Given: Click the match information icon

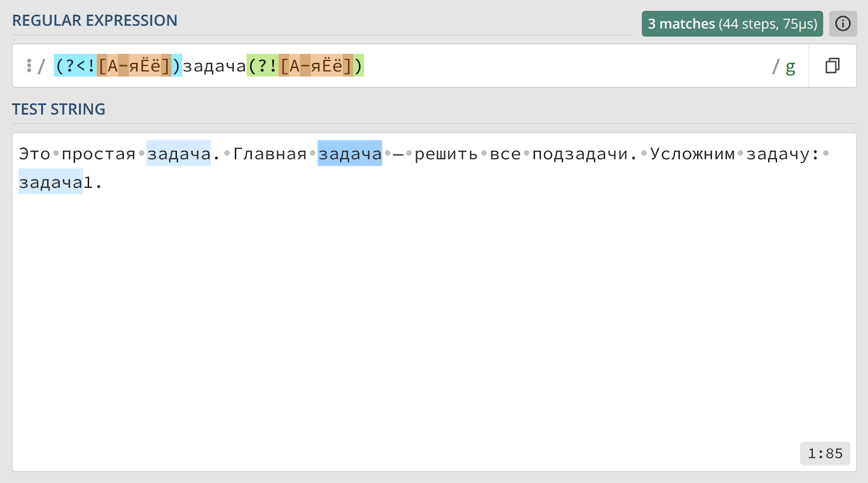Looking at the screenshot, I should point(843,24).
